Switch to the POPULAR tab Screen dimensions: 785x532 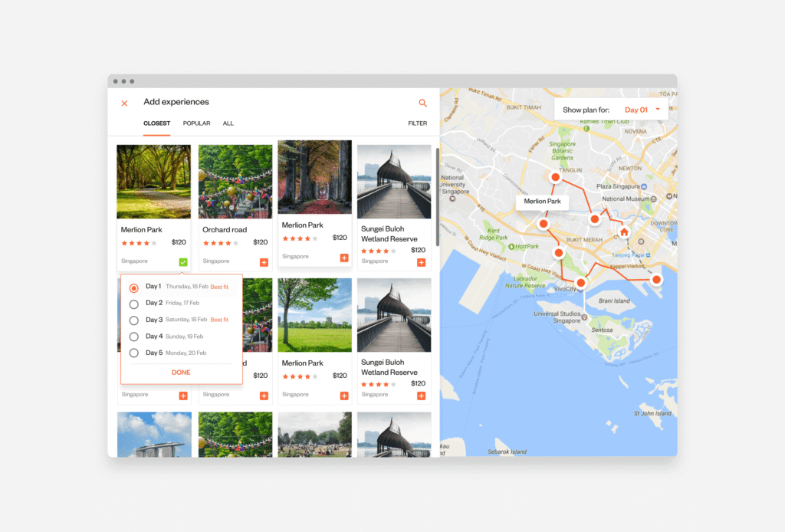click(196, 123)
